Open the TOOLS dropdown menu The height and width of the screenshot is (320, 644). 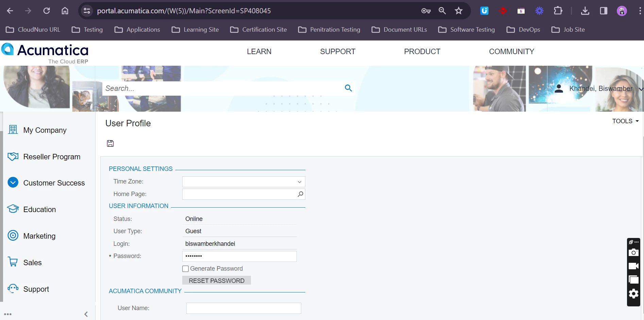click(x=626, y=121)
